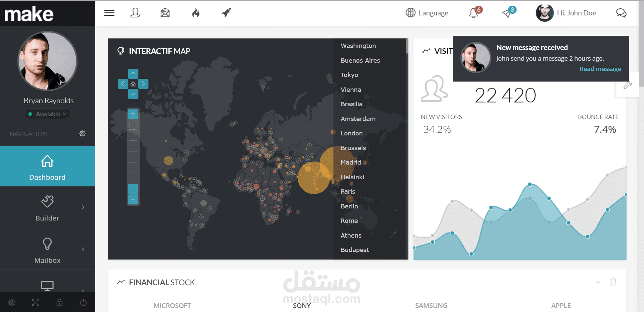
Task: Open notifications via the bell icon
Action: coord(473,13)
